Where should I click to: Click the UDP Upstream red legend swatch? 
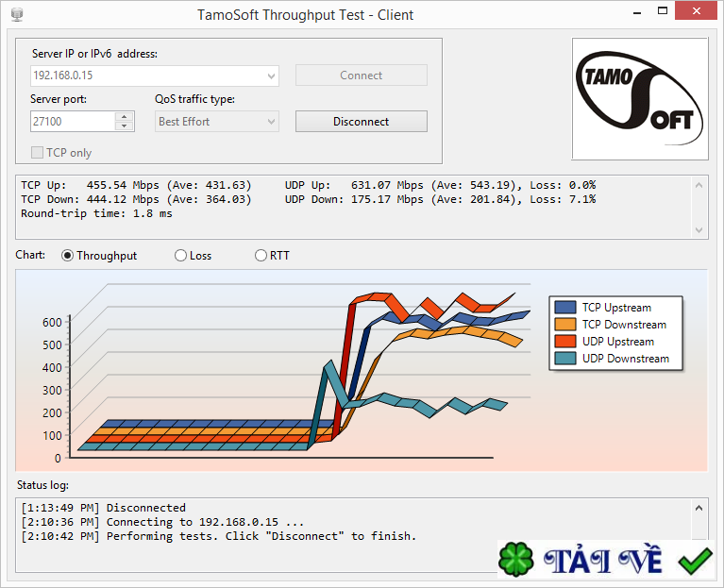(x=565, y=342)
